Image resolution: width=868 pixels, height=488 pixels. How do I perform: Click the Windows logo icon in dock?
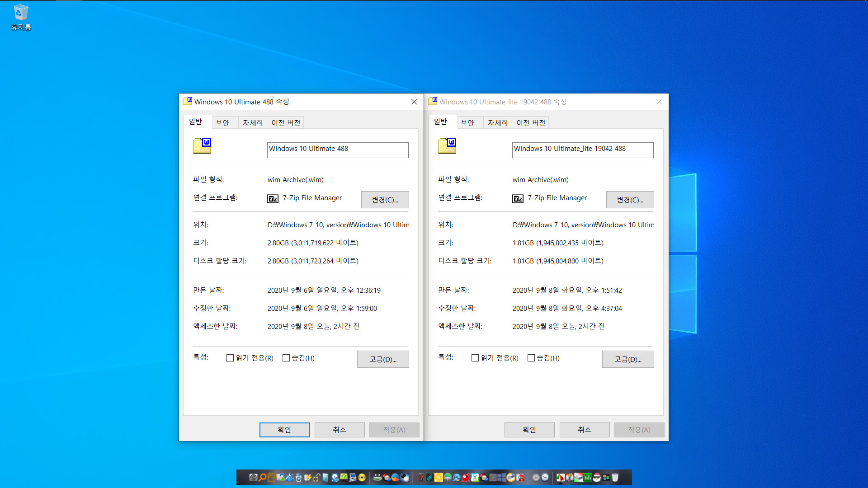click(x=502, y=477)
